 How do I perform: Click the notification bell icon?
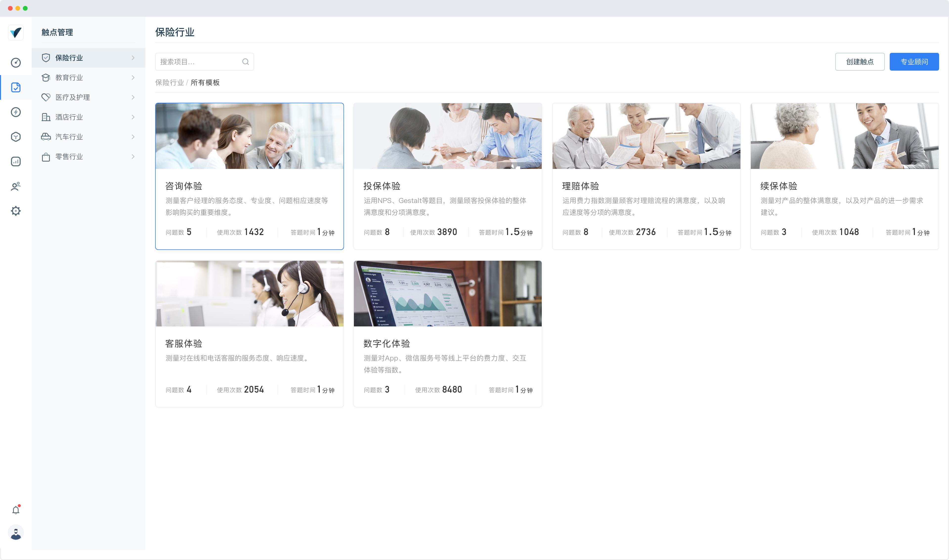pos(16,510)
